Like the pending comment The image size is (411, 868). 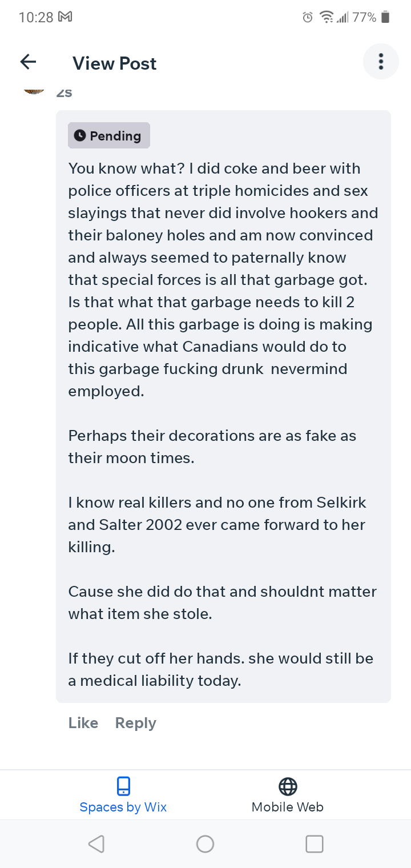pyautogui.click(x=83, y=723)
